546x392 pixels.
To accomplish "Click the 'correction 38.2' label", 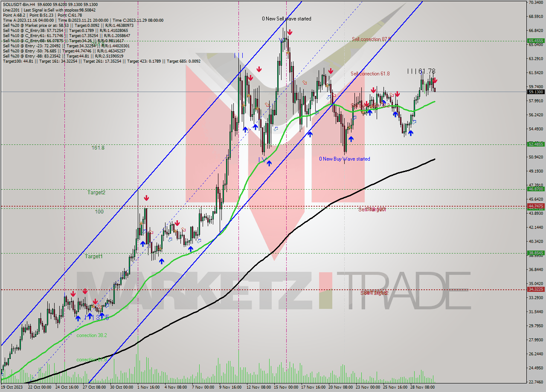I will tap(92, 335).
